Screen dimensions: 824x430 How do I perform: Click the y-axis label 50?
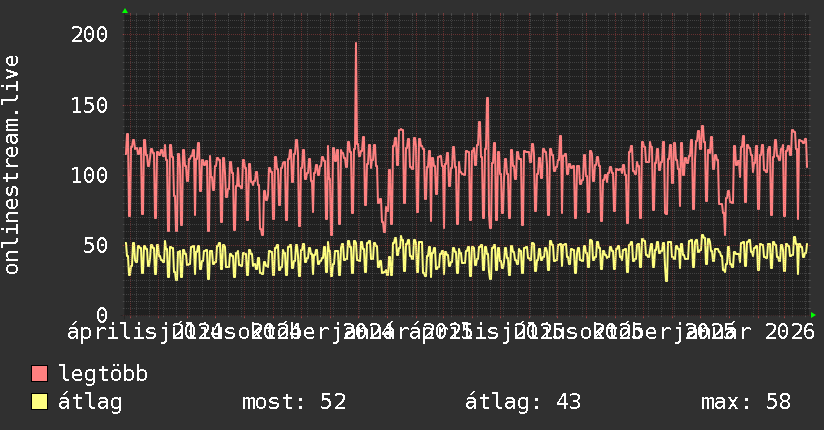pos(96,245)
